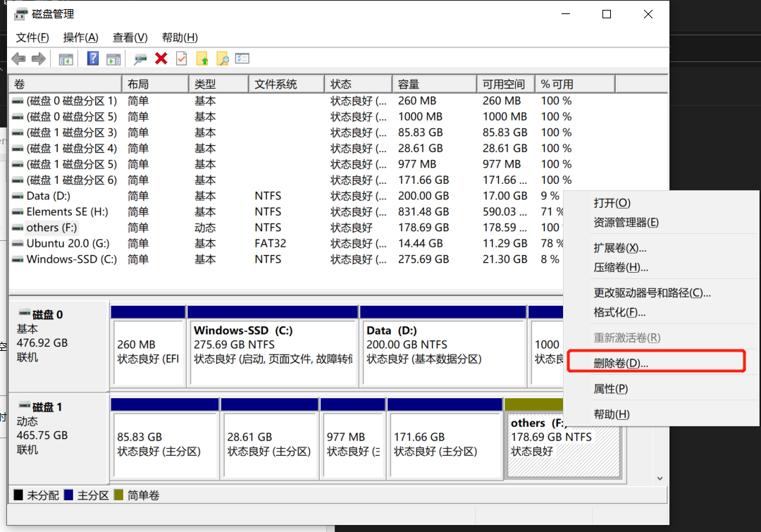The width and height of the screenshot is (761, 532).
Task: Sort by the % 可用 column header
Action: (x=575, y=84)
